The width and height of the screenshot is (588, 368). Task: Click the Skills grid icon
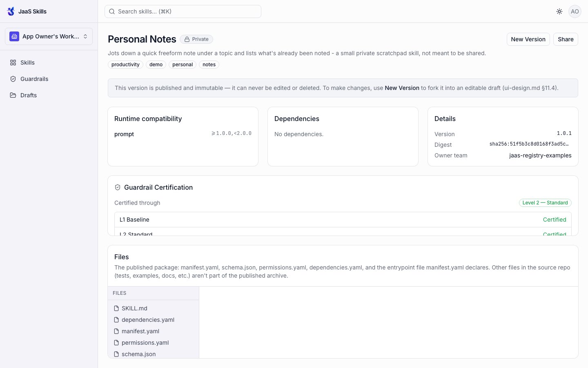pos(13,63)
